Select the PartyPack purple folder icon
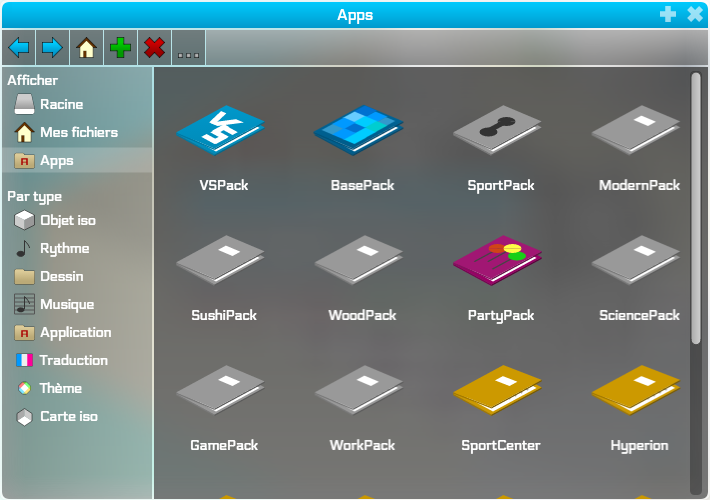 (x=497, y=260)
